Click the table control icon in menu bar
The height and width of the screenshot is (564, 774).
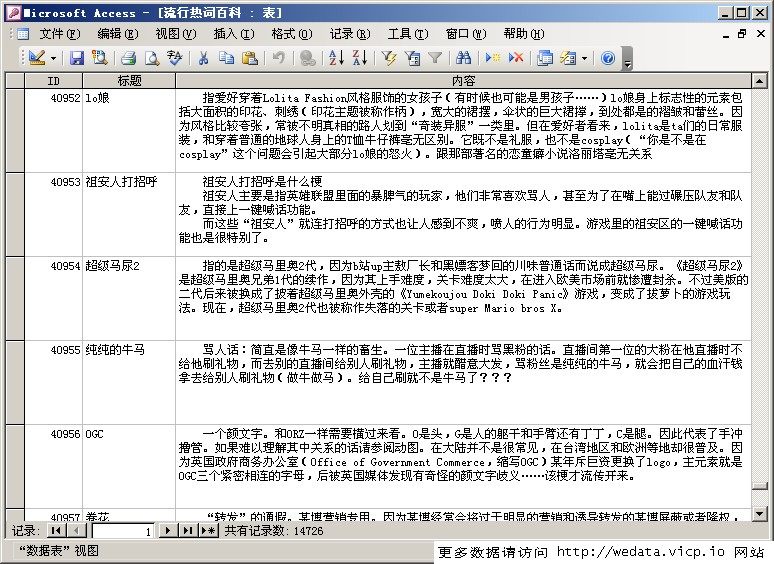click(23, 34)
